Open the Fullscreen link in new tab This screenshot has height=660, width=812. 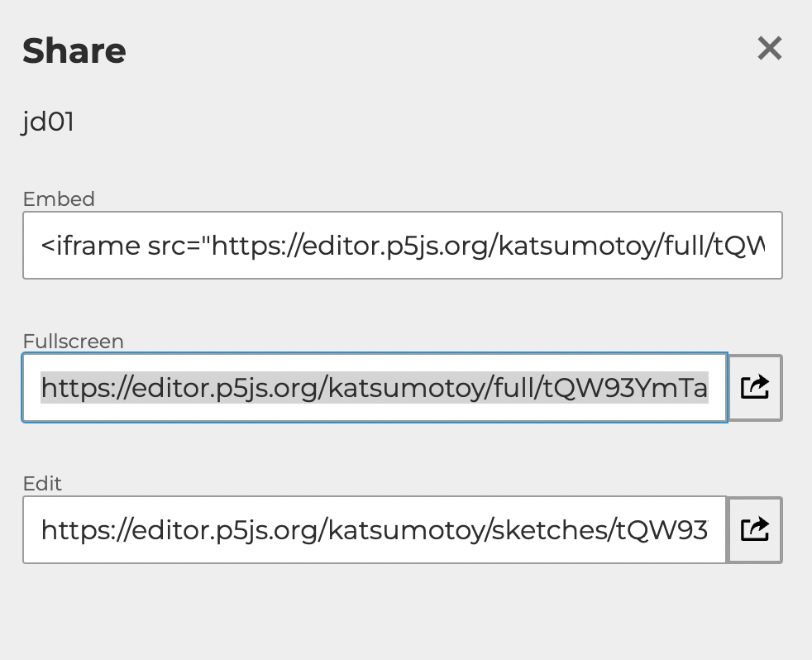tap(755, 388)
